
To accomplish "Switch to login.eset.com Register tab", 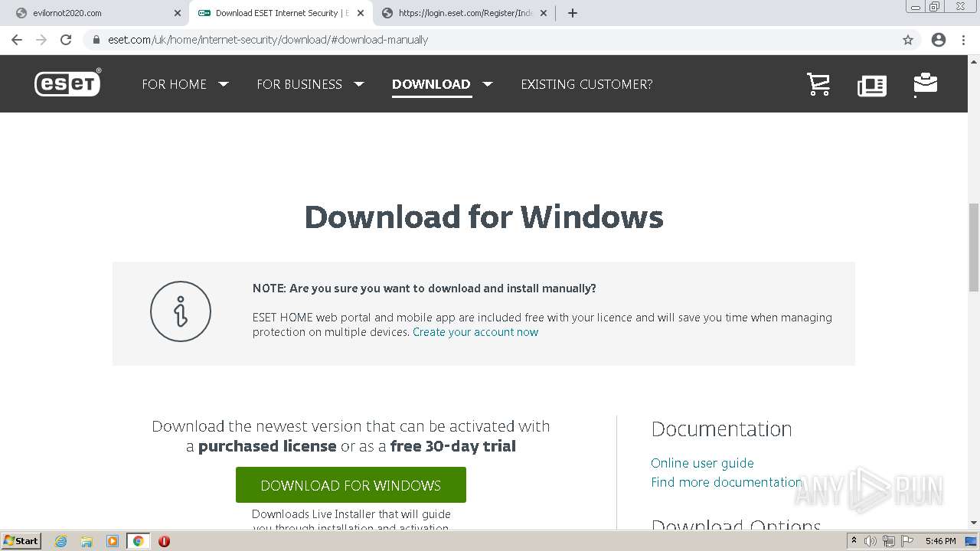I will [465, 13].
